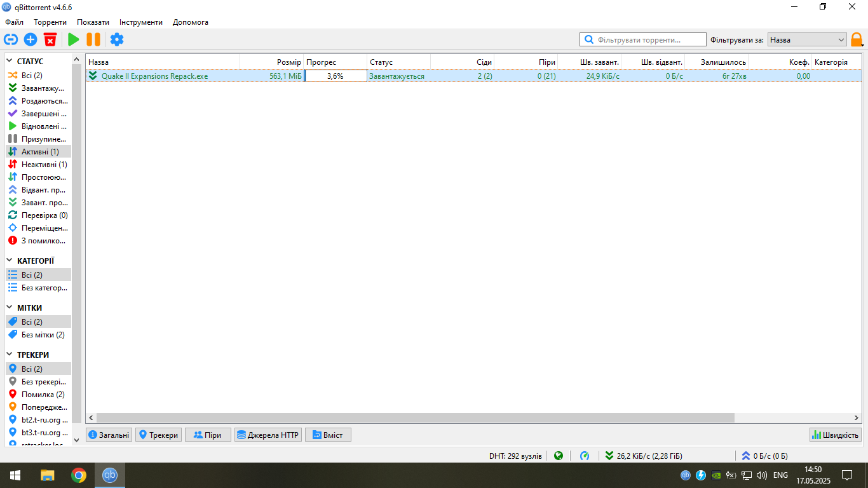Viewport: 868px width, 488px height.
Task: Click the Фільтрувати торренти search field
Action: pyautogui.click(x=643, y=39)
